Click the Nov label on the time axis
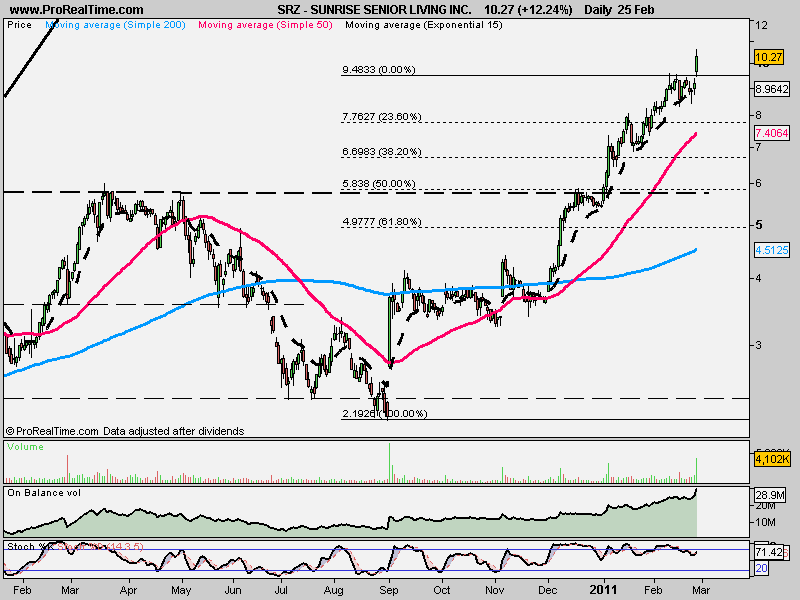 [495, 590]
